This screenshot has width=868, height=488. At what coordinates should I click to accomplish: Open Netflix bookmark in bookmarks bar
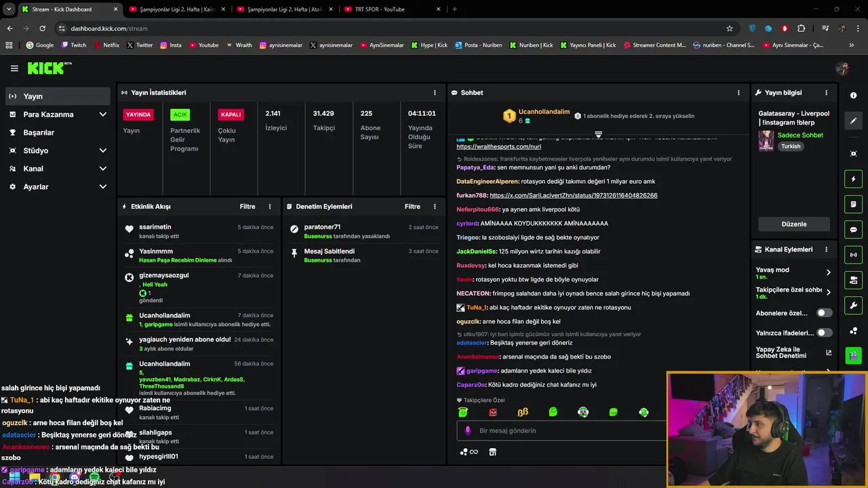pos(107,45)
